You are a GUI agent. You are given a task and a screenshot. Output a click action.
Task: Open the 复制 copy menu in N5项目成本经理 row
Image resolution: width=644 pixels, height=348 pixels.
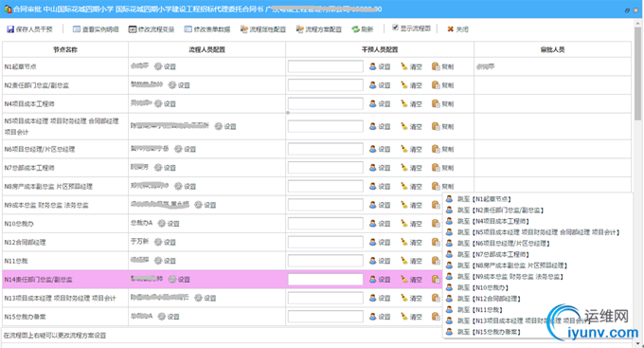click(x=443, y=126)
